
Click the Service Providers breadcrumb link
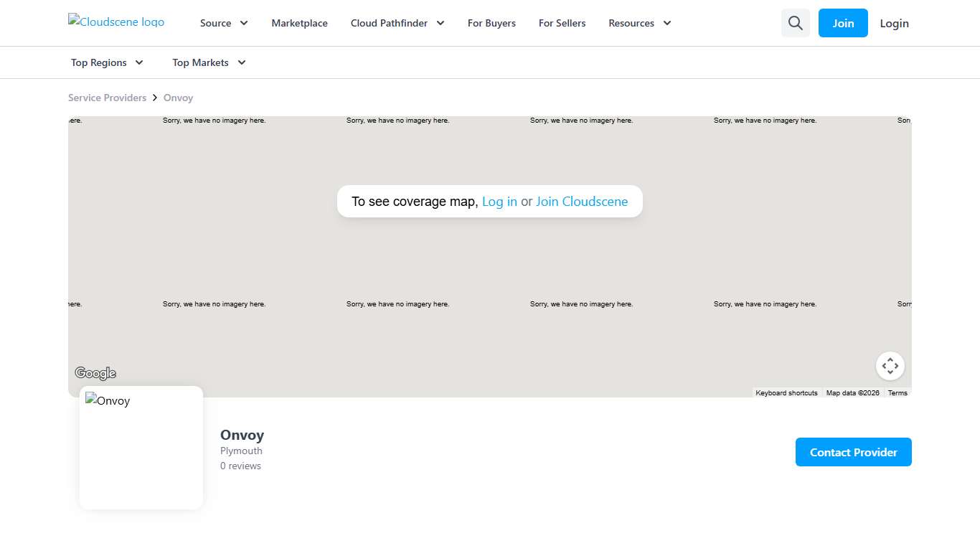click(x=107, y=98)
